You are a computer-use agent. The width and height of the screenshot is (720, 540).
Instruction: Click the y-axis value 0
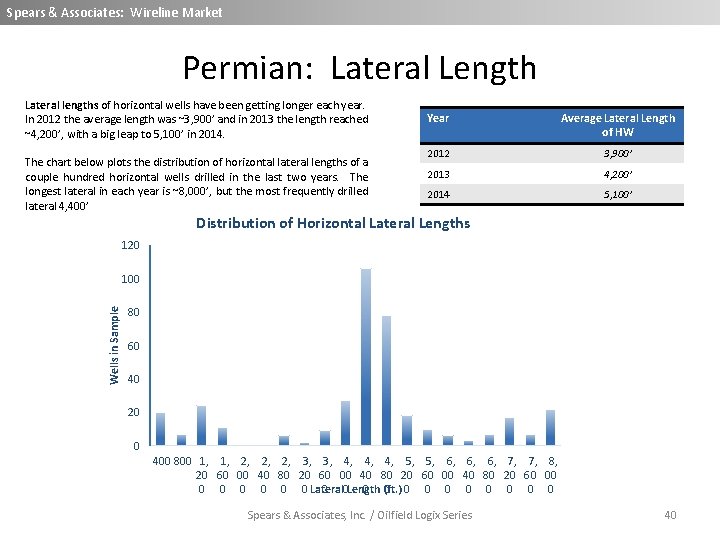(136, 446)
